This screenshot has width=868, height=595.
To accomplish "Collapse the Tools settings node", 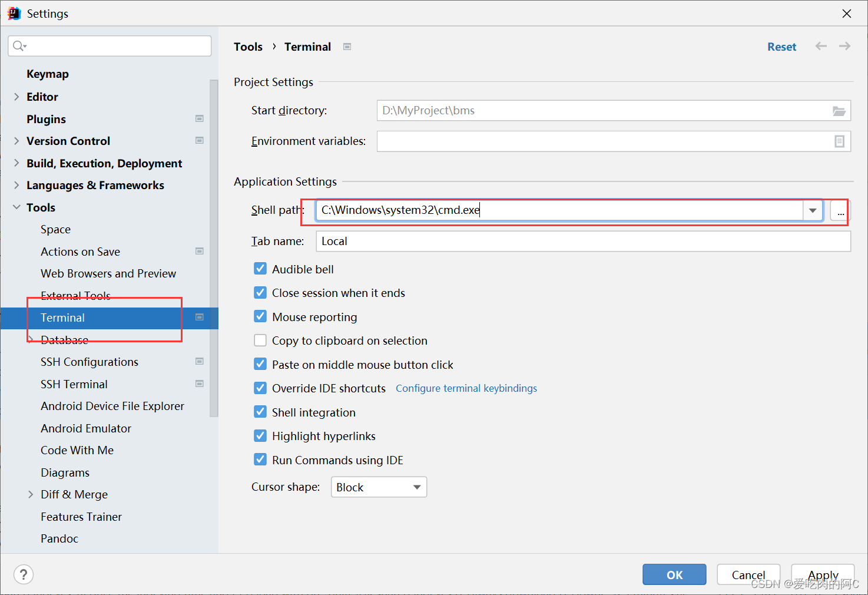I will [16, 207].
